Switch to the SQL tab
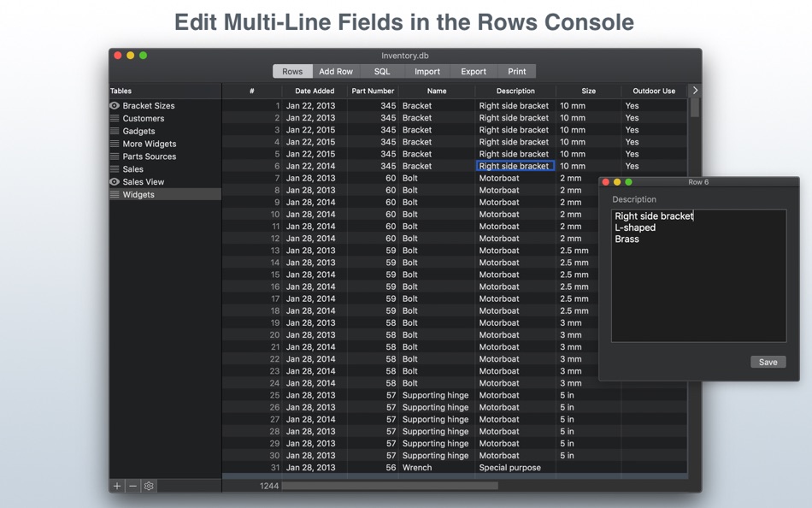812x508 pixels. tap(382, 72)
